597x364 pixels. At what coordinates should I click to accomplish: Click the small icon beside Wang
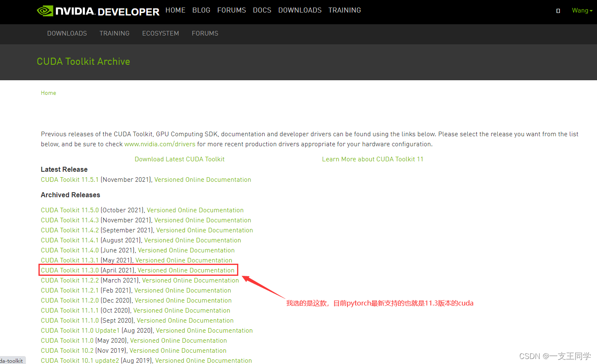(558, 11)
